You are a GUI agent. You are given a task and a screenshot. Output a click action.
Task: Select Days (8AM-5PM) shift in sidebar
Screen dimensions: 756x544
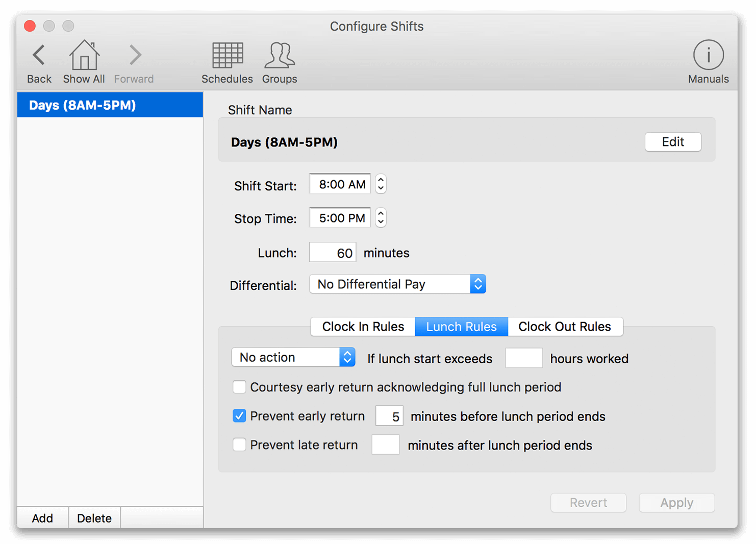click(110, 105)
